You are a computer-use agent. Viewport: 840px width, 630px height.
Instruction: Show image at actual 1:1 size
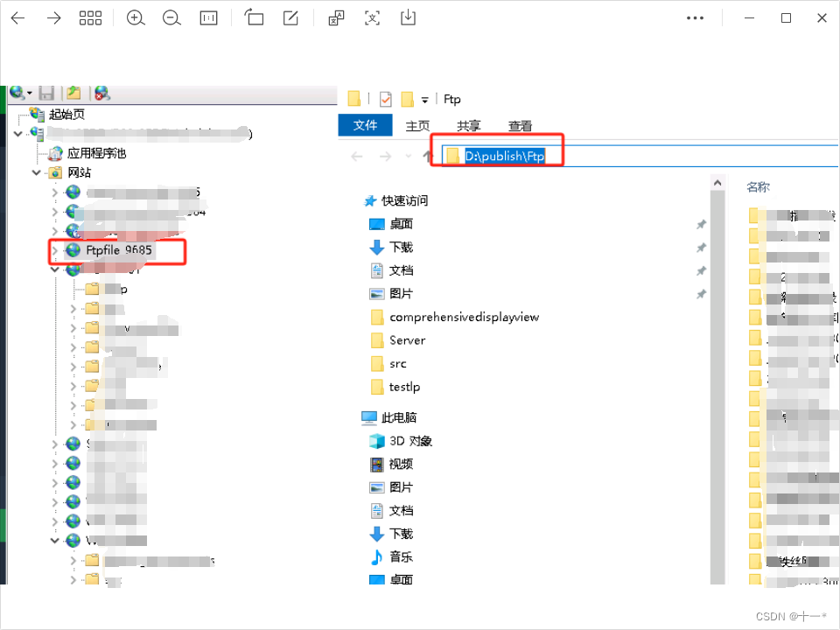[208, 18]
